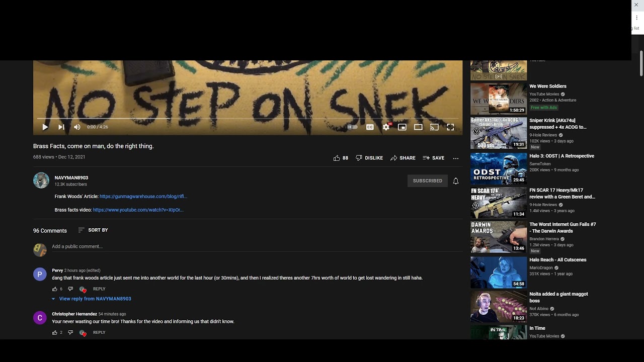Expand the reply from NAVYMAN8903
This screenshot has height=362, width=644.
click(92, 299)
